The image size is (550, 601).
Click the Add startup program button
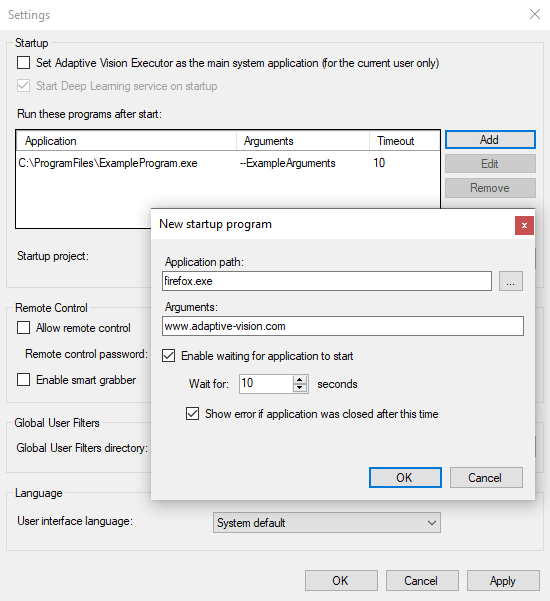pyautogui.click(x=490, y=140)
